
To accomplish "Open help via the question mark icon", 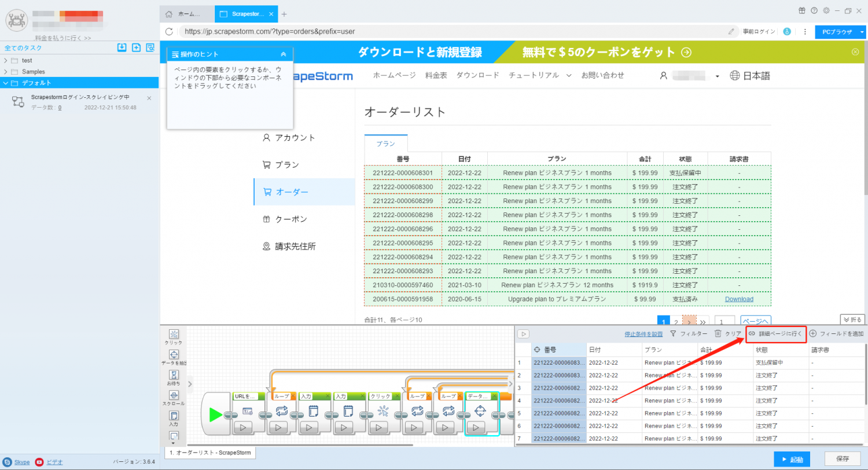I will tap(814, 10).
